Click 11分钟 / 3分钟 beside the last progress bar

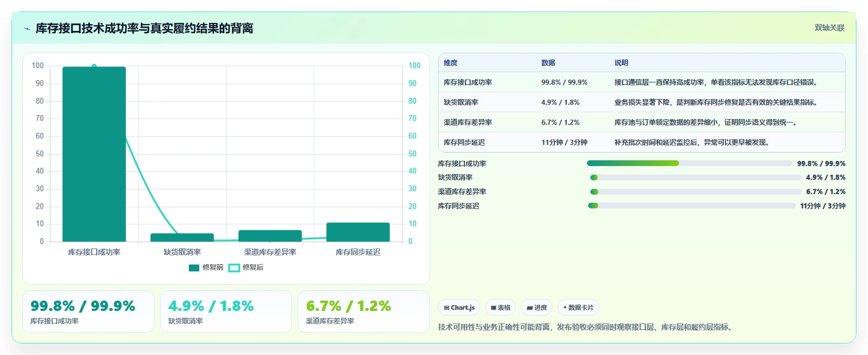click(x=823, y=206)
